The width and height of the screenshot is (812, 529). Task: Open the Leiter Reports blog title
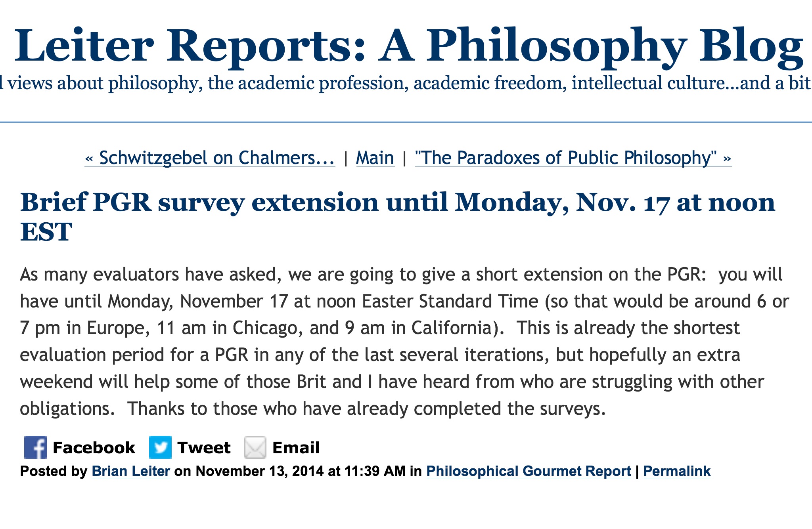tap(408, 46)
